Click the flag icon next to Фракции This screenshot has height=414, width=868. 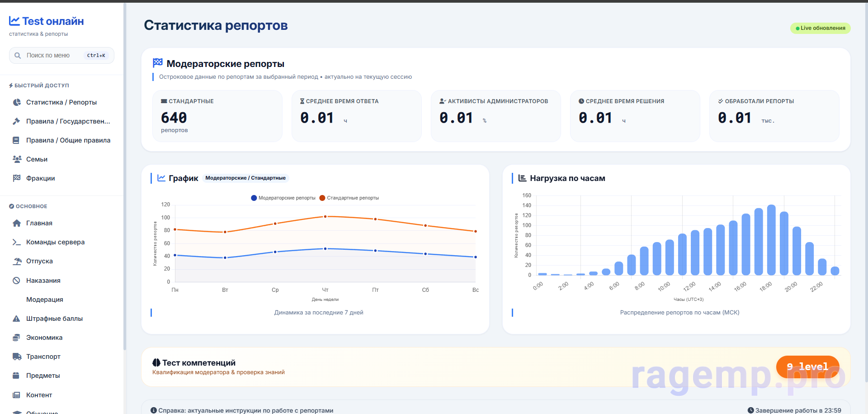click(x=17, y=178)
